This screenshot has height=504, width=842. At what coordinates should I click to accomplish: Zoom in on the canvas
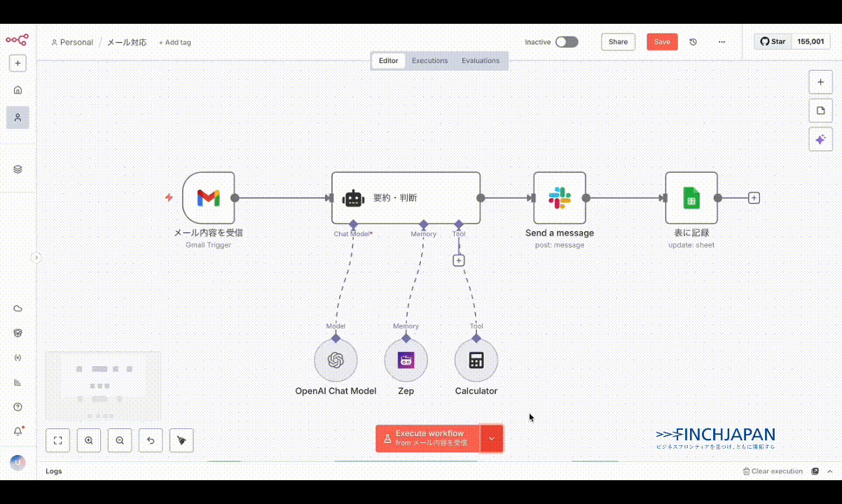[x=89, y=440]
